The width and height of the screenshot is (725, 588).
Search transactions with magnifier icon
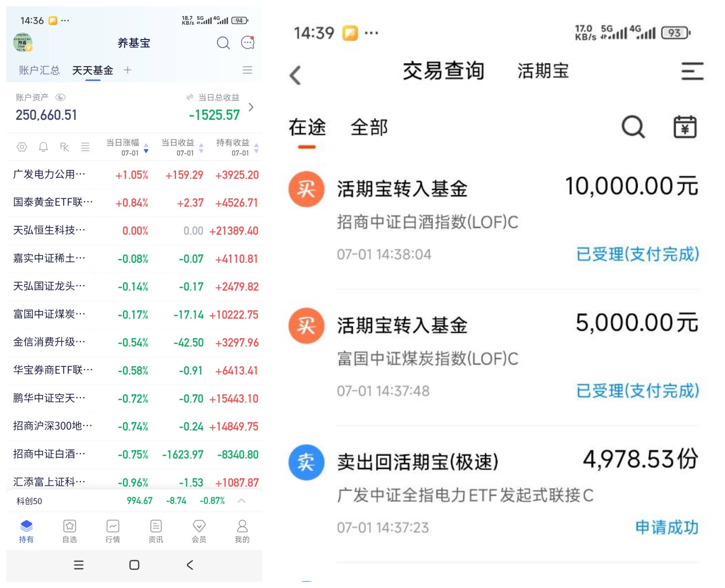point(633,127)
